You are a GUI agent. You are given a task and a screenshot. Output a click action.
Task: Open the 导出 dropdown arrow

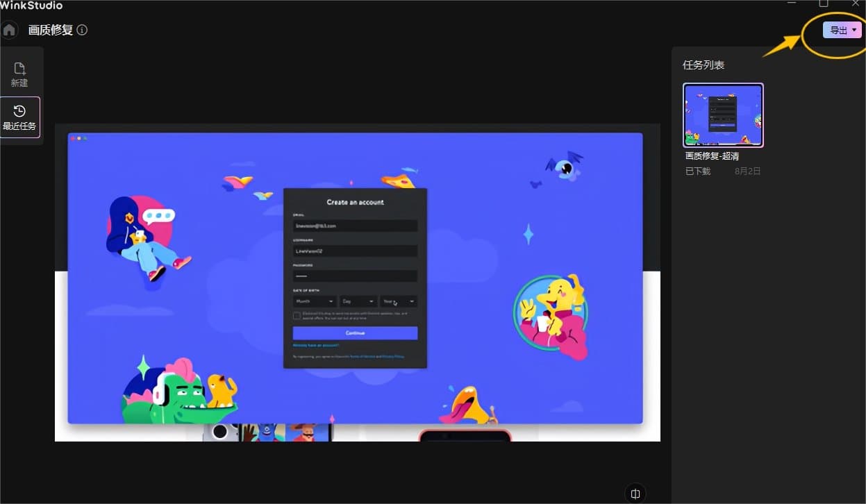[x=854, y=30]
